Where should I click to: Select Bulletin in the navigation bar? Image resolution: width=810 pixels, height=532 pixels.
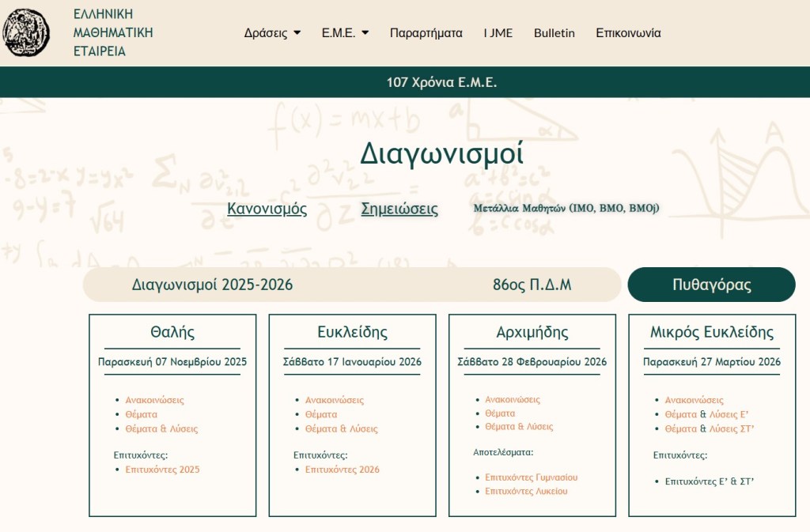[x=554, y=33]
